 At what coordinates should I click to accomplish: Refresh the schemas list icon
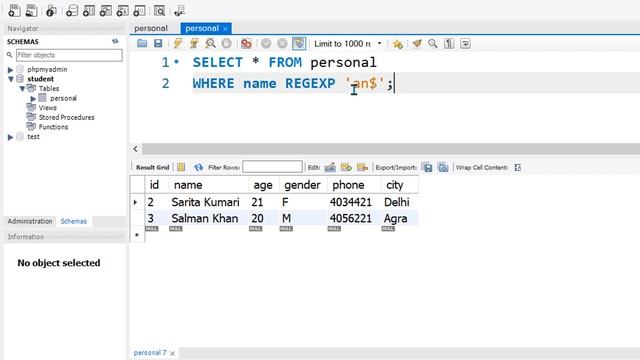click(115, 42)
